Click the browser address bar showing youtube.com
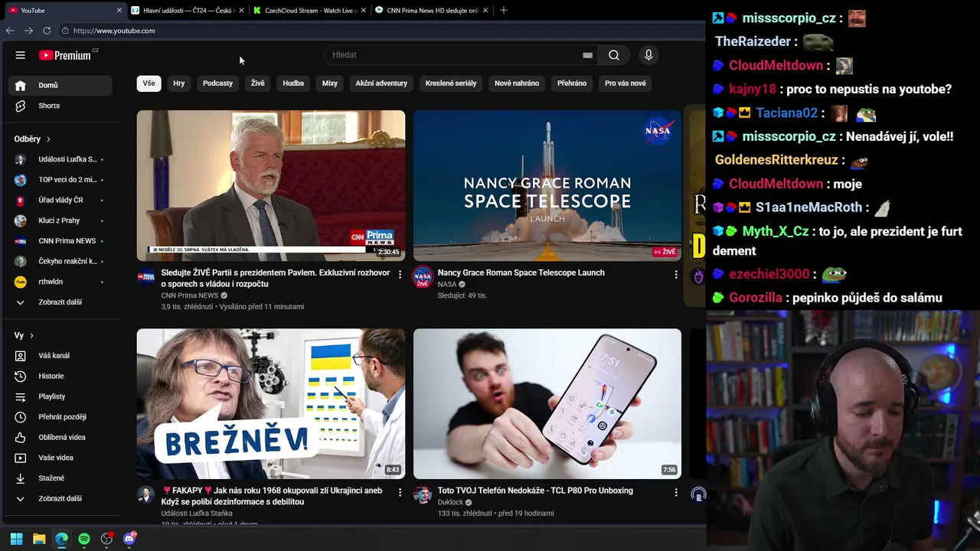The height and width of the screenshot is (551, 980). (x=383, y=31)
